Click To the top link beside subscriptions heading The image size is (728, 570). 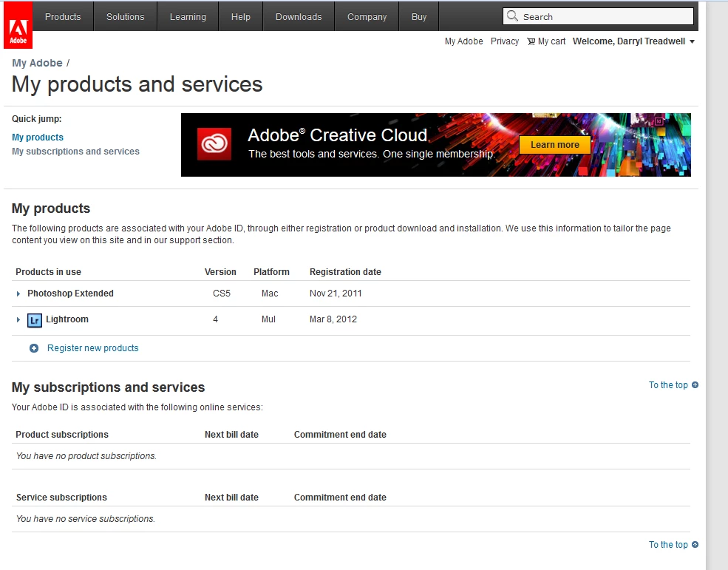click(668, 385)
